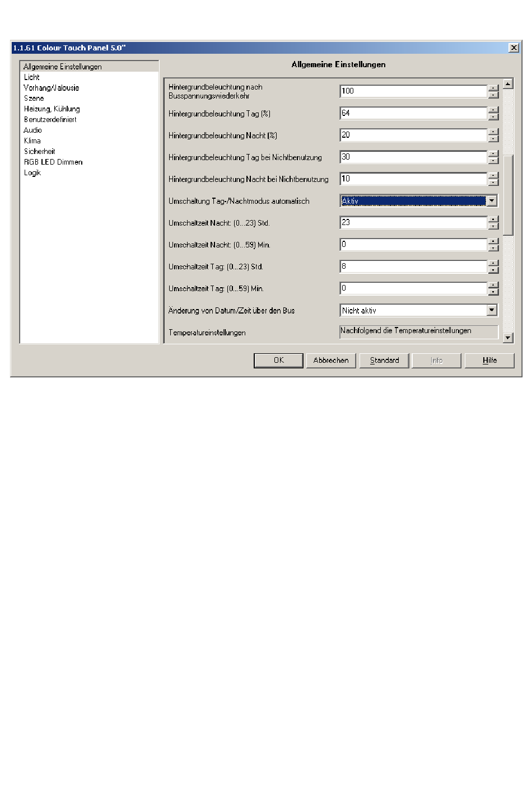Click the scrollbar up arrow

pos(508,84)
